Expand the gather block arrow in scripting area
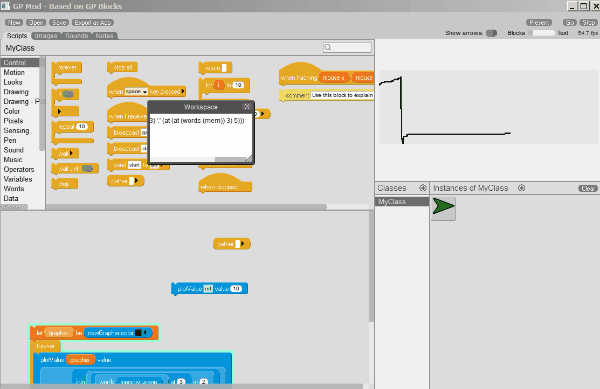 point(243,244)
